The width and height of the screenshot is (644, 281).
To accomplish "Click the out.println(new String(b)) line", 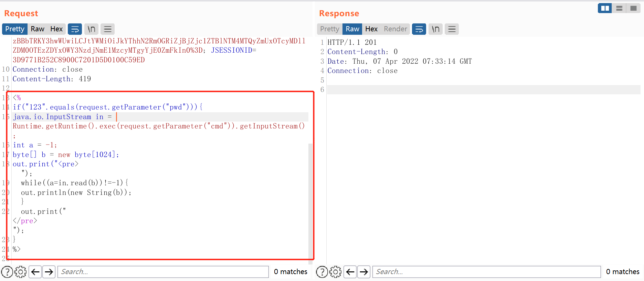I will (x=76, y=192).
